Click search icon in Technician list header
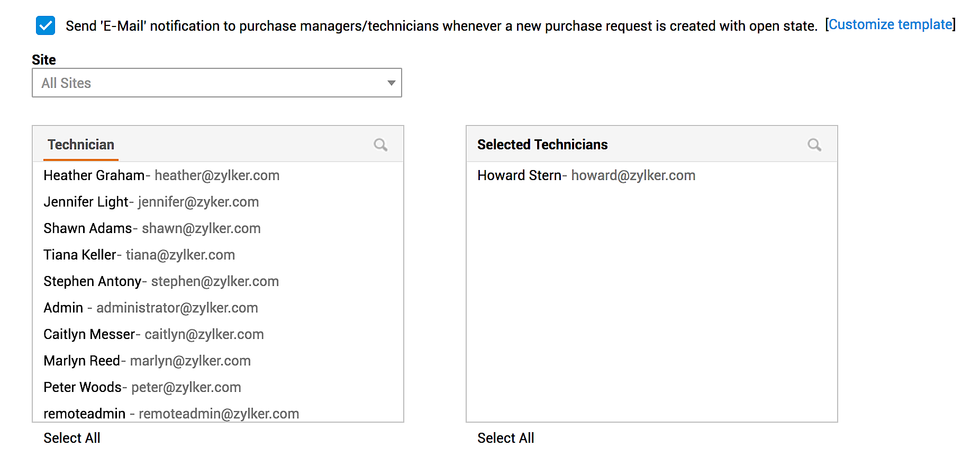Viewport: 980px width, 464px height. (380, 145)
